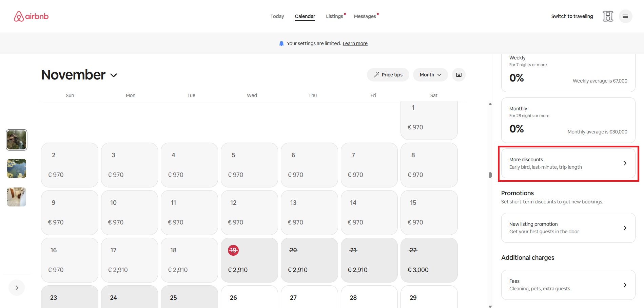Select November 10 calendar day

tap(130, 213)
